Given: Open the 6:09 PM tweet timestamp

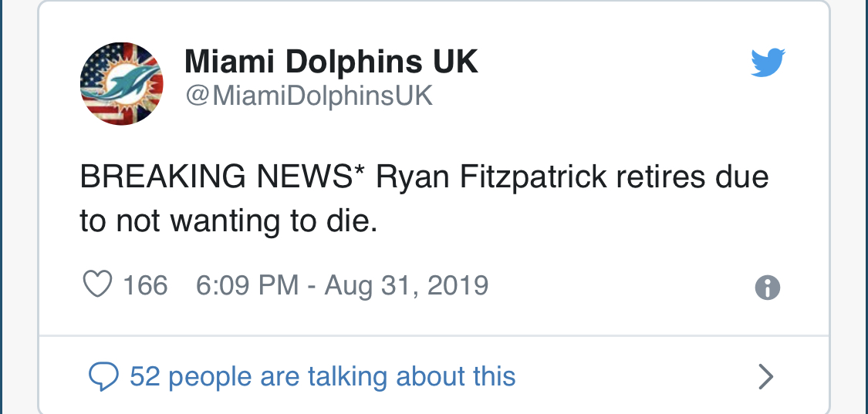Looking at the screenshot, I should (x=247, y=285).
